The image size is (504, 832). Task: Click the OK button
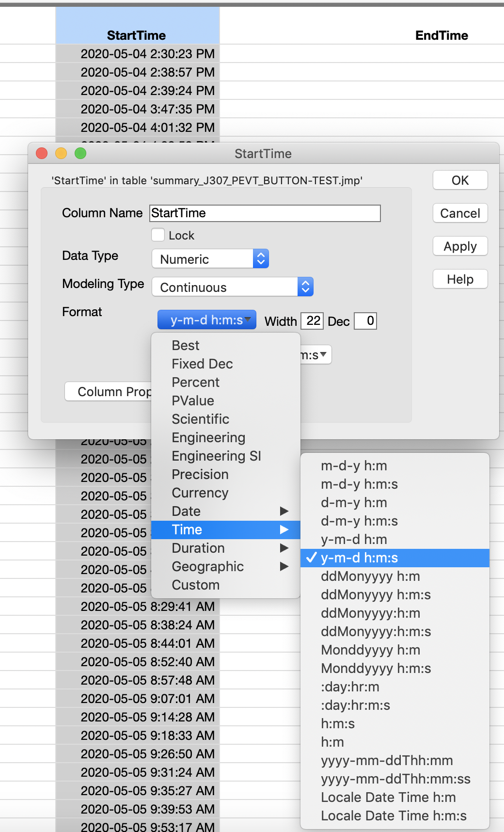[x=460, y=180]
